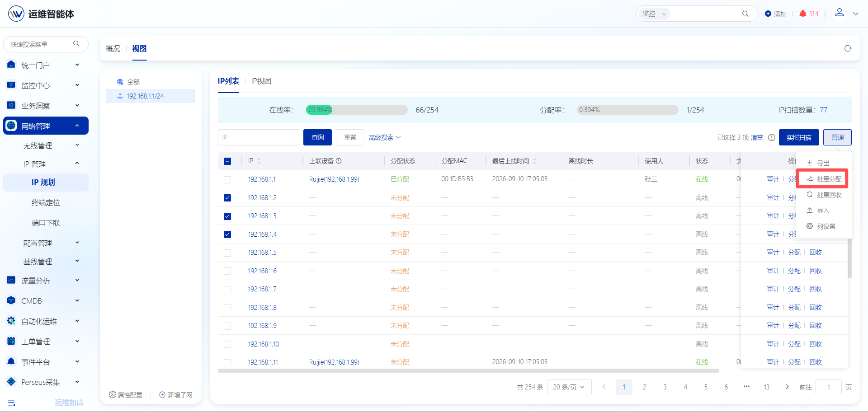Click the quick menu search magnifier icon
Image resolution: width=868 pixels, height=412 pixels.
[x=76, y=44]
